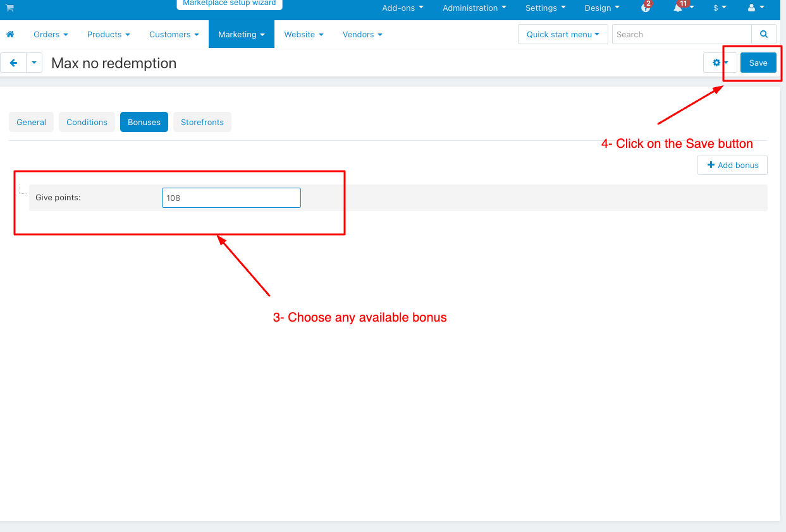Click the search magnifier button

pyautogui.click(x=764, y=34)
